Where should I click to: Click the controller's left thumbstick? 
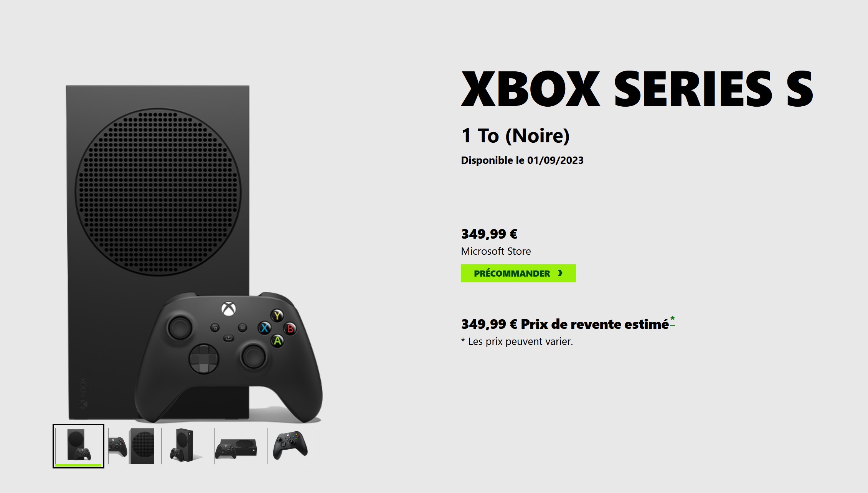tap(180, 327)
